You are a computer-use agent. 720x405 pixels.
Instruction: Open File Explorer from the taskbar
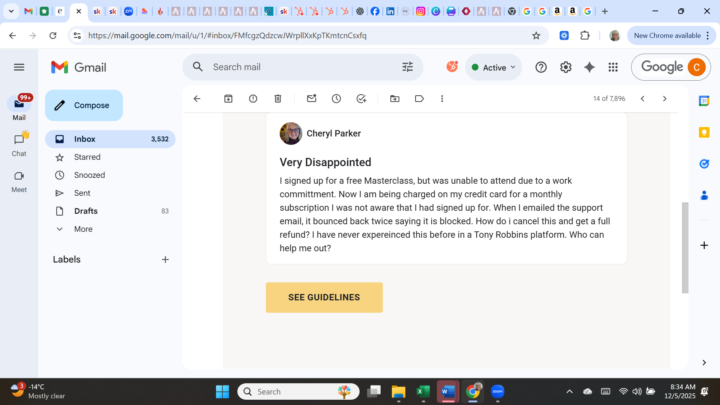click(399, 392)
